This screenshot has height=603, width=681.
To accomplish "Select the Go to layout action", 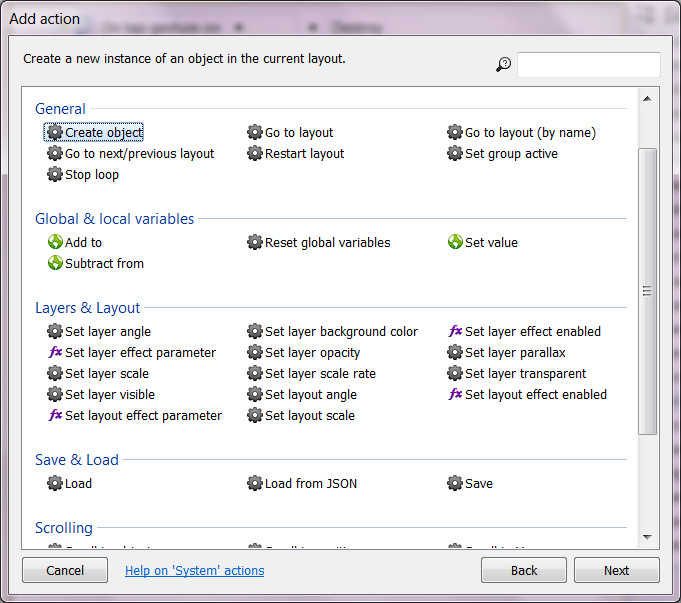I will coord(298,133).
